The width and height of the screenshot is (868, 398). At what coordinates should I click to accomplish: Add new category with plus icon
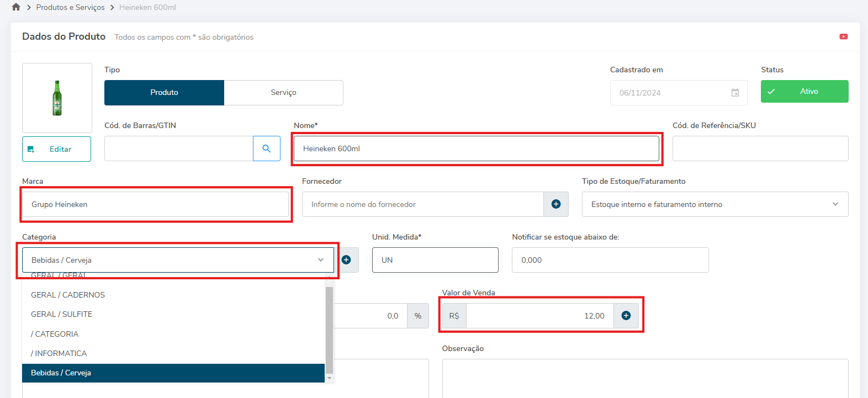point(346,260)
